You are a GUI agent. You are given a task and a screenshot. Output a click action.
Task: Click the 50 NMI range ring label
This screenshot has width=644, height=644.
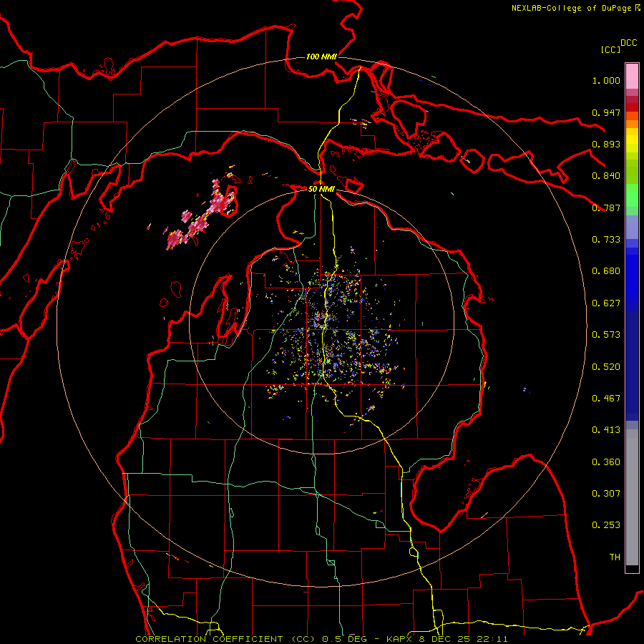(x=321, y=189)
